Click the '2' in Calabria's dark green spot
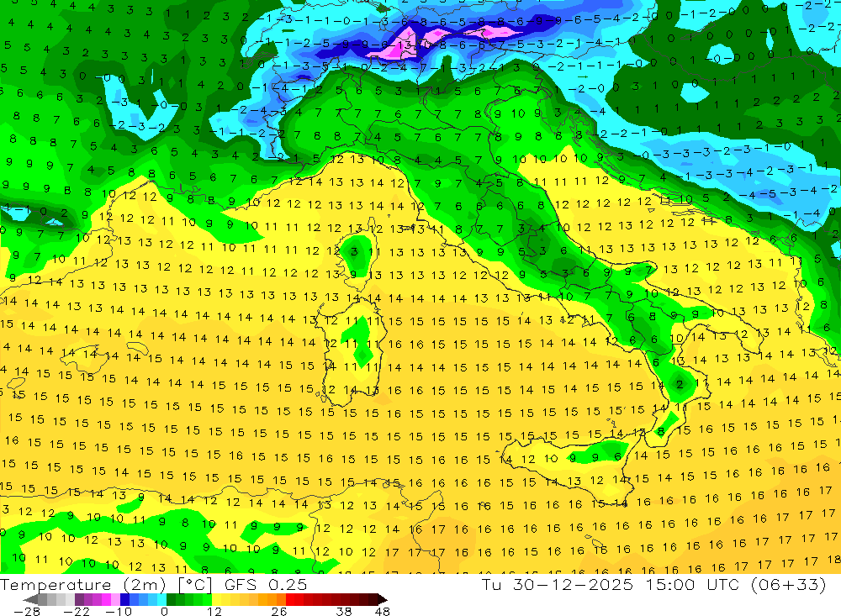The height and width of the screenshot is (616, 841). [680, 384]
